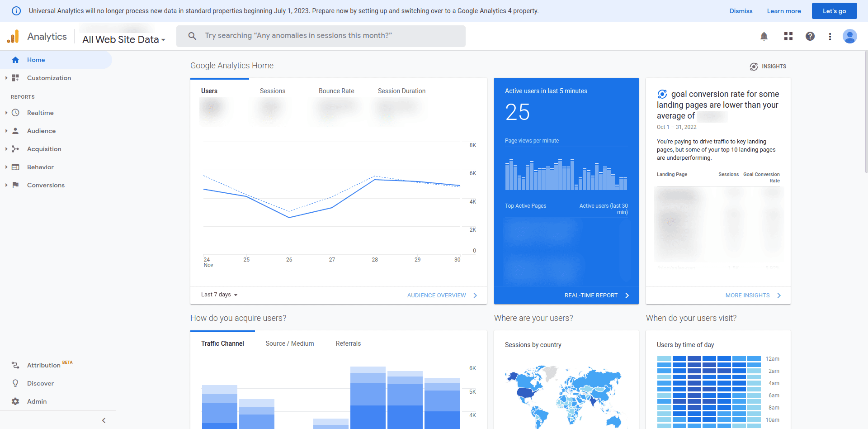Click the Goal Conversion Rate column header
This screenshot has width=868, height=429.
[x=762, y=177]
